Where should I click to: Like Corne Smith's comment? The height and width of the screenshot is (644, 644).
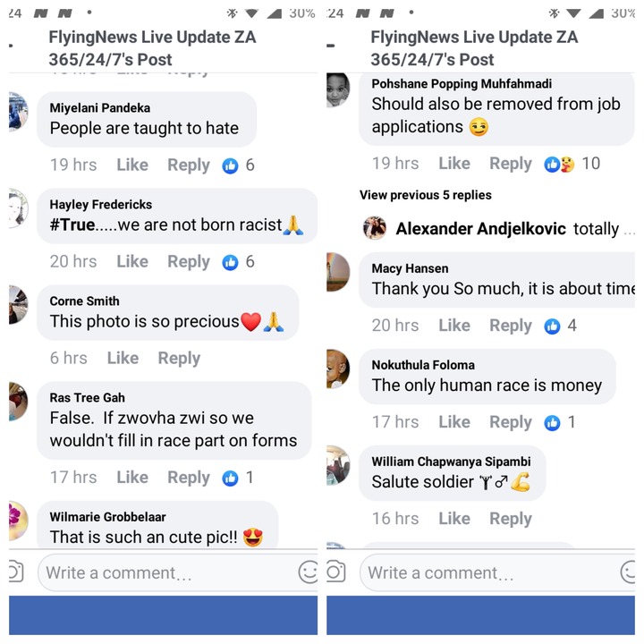coord(123,358)
